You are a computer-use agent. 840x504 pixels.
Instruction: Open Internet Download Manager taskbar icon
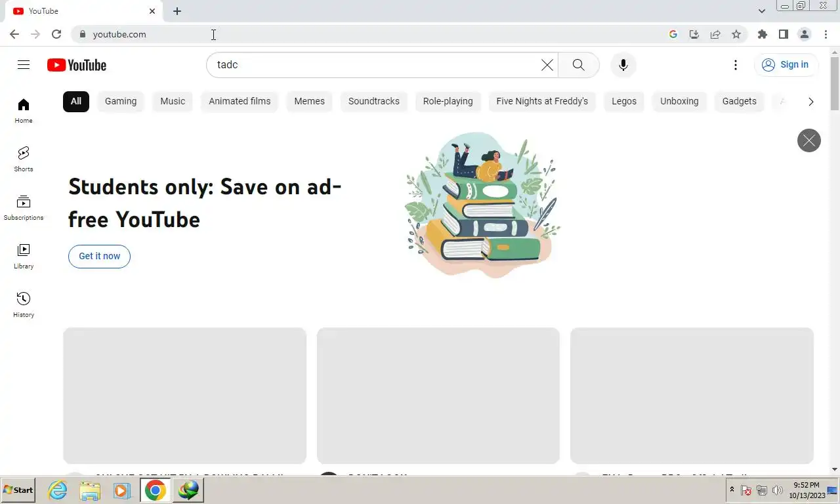click(x=189, y=490)
